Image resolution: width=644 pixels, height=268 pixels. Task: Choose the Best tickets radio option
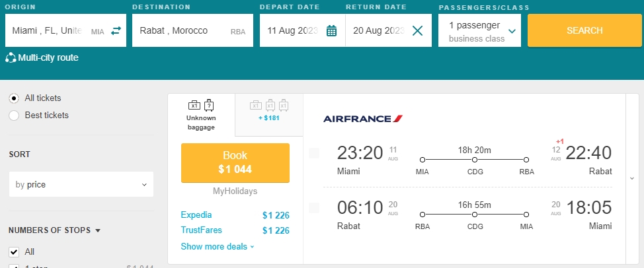[x=14, y=116]
